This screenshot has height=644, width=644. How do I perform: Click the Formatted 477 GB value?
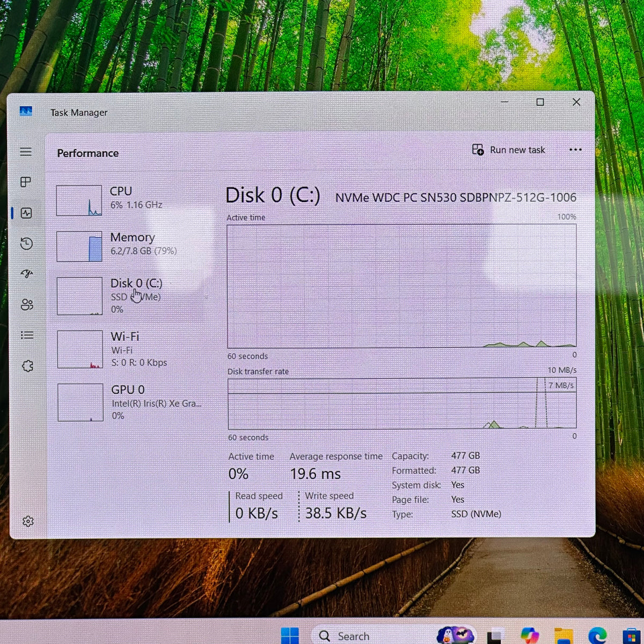coord(465,470)
